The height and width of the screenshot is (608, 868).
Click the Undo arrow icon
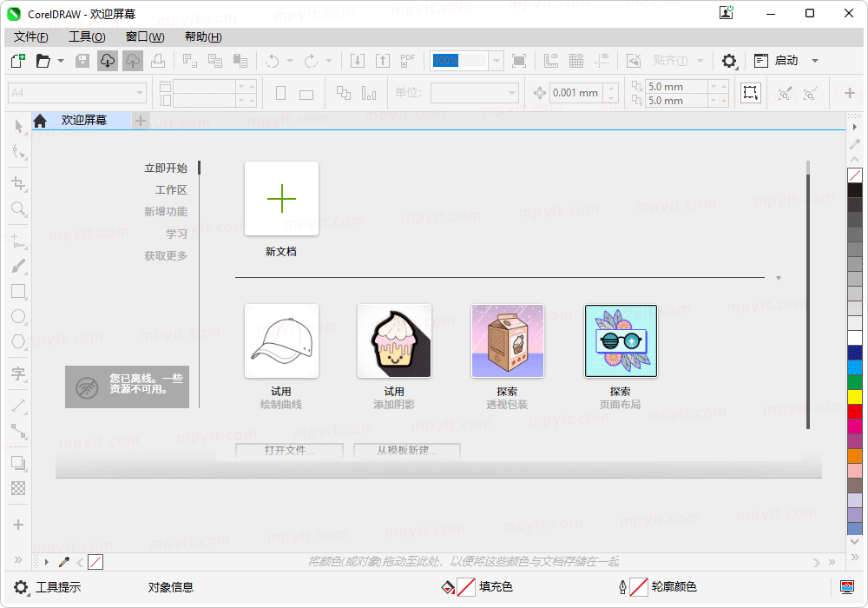click(x=272, y=60)
